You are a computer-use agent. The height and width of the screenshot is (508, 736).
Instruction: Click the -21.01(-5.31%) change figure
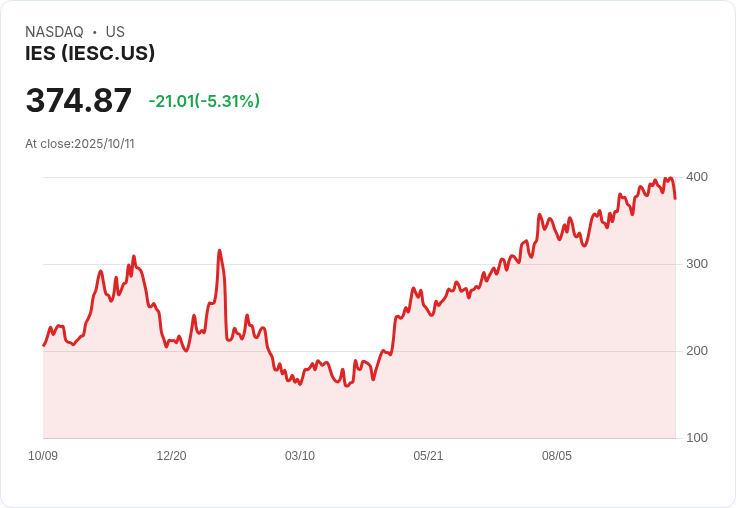pyautogui.click(x=204, y=101)
